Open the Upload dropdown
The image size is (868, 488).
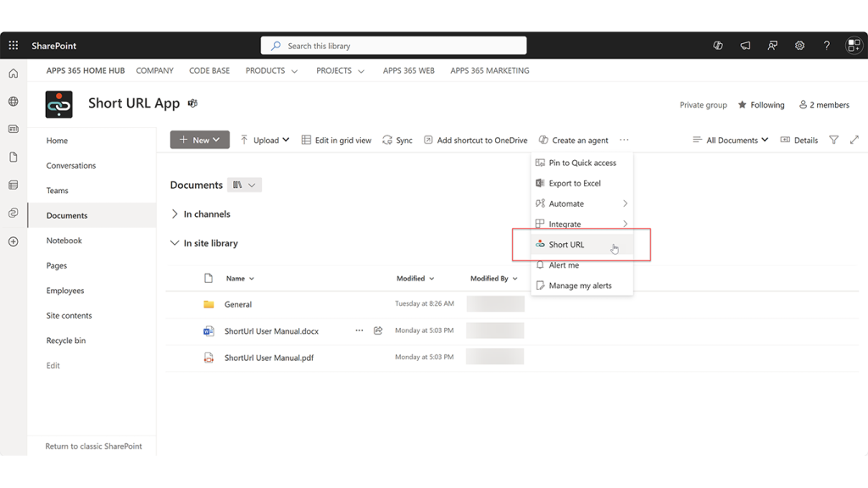pyautogui.click(x=264, y=140)
